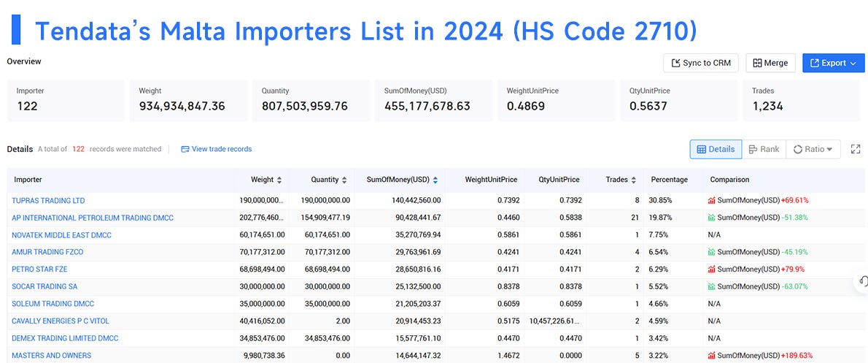Viewport: 868px width, 363px height.
Task: Sort by the Trades column arrows
Action: (633, 180)
